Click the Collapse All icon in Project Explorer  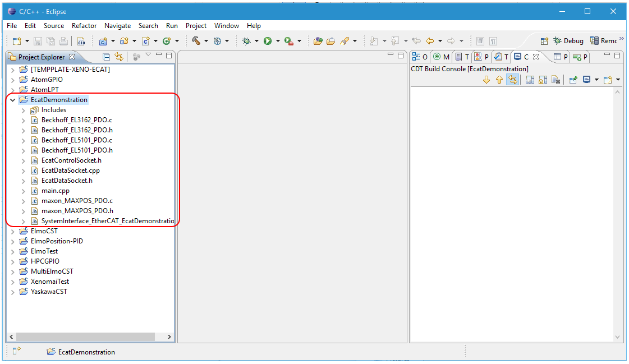[106, 57]
